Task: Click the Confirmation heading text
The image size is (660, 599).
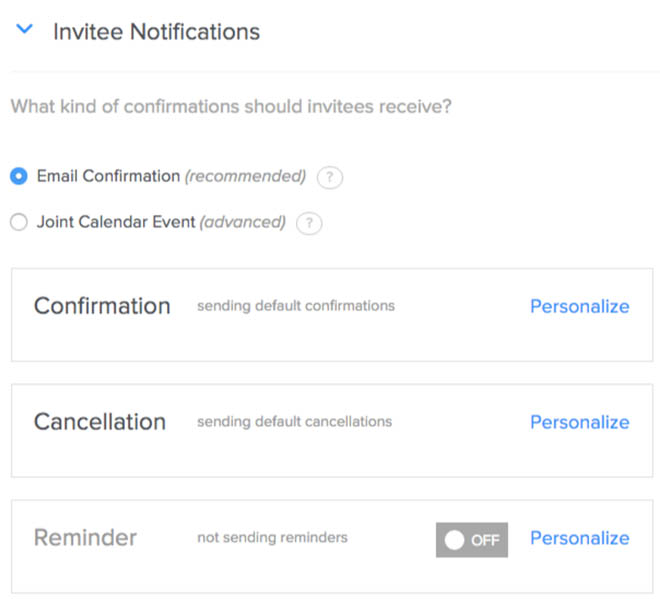Action: [102, 306]
